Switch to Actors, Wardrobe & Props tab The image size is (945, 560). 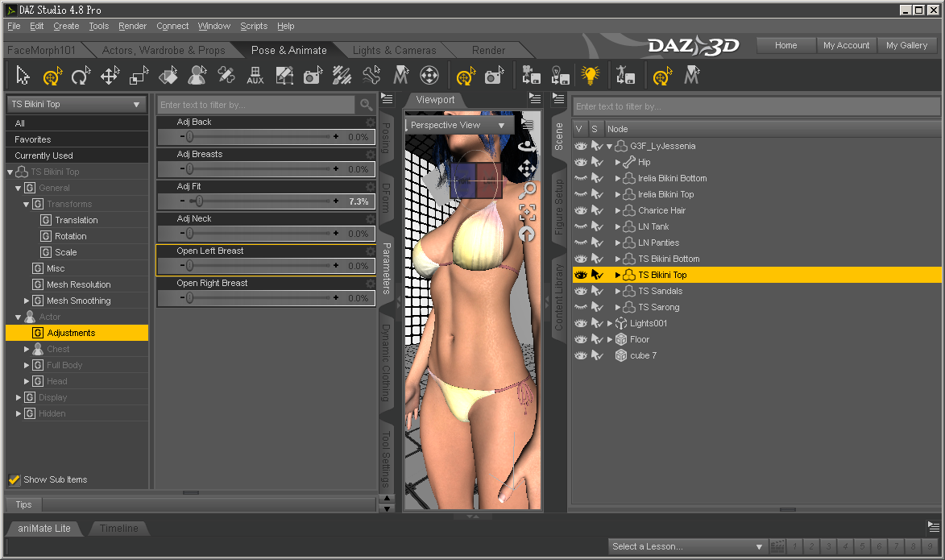pyautogui.click(x=164, y=50)
